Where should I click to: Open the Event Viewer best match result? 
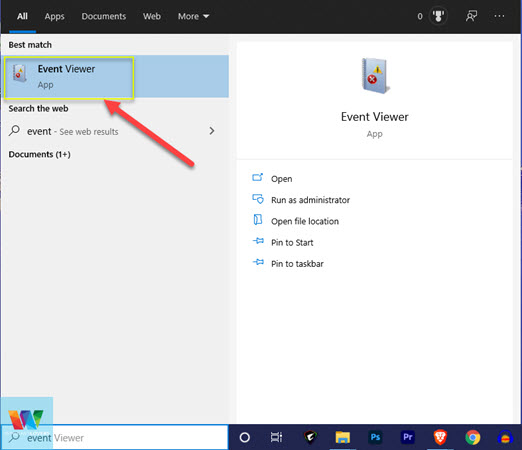tap(115, 77)
